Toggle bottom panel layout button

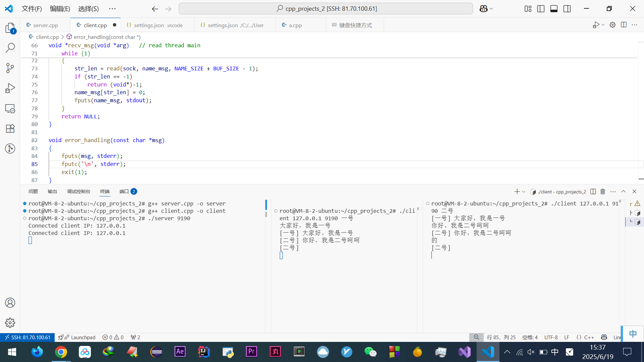point(554,9)
